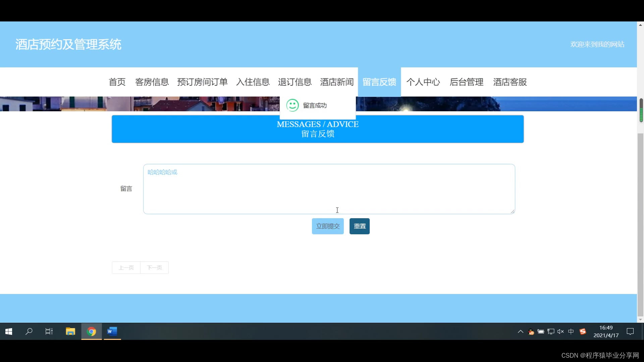Viewport: 644px width, 362px height.
Task: Click the muted speaker volume icon
Action: click(x=560, y=331)
